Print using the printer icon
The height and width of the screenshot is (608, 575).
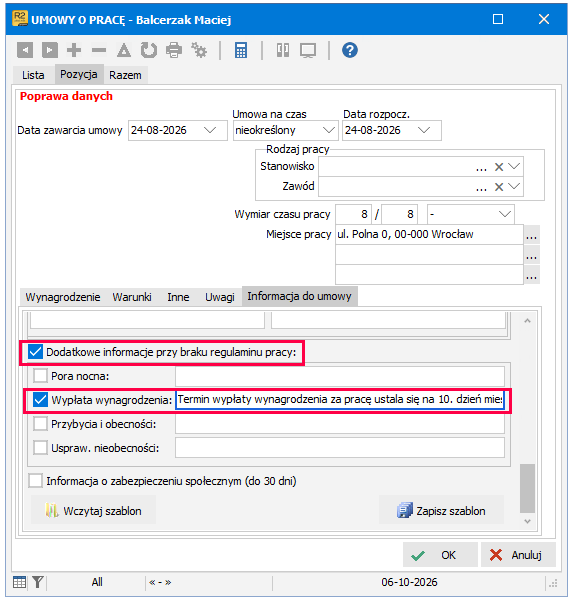coord(174,50)
